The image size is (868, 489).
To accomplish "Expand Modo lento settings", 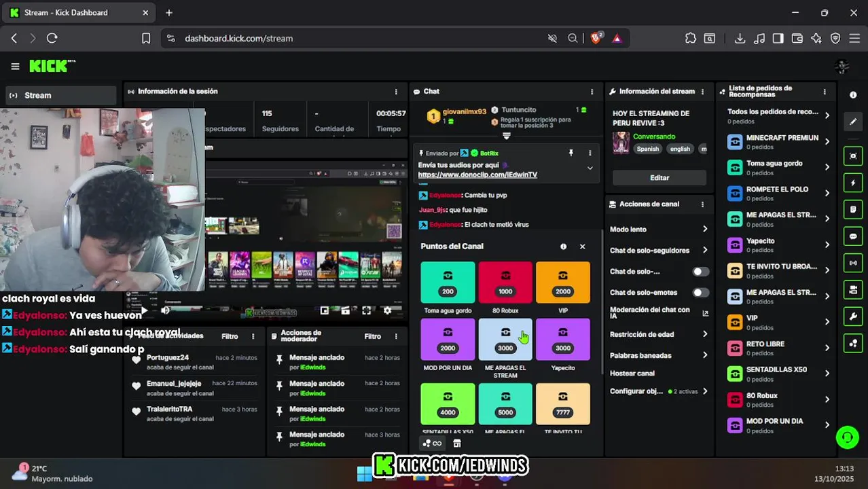I will click(x=659, y=230).
